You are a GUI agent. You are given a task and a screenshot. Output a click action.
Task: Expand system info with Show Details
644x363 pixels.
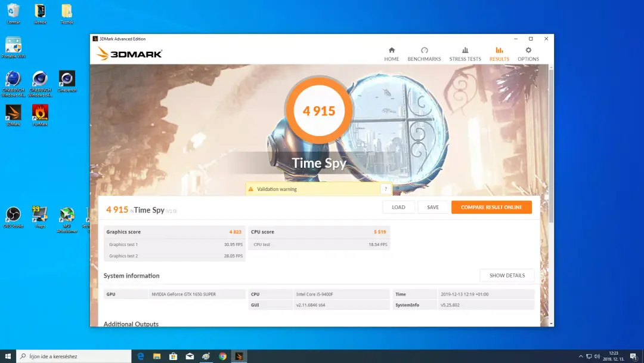point(507,275)
